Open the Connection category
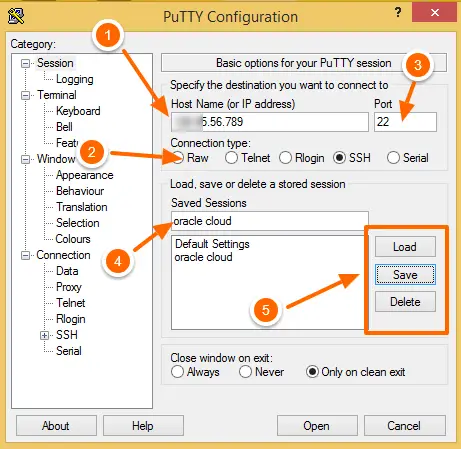Screen dimensions: 461x449 63,255
